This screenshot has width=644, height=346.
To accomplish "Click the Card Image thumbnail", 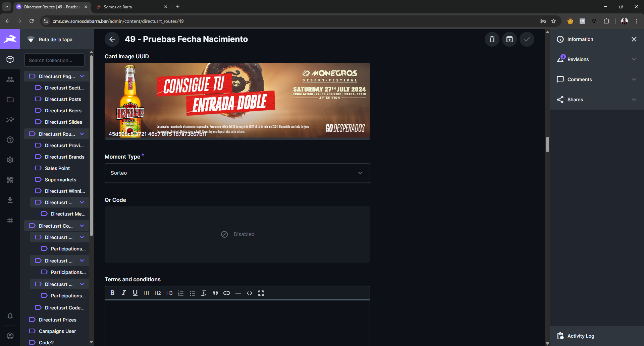I will tap(237, 101).
